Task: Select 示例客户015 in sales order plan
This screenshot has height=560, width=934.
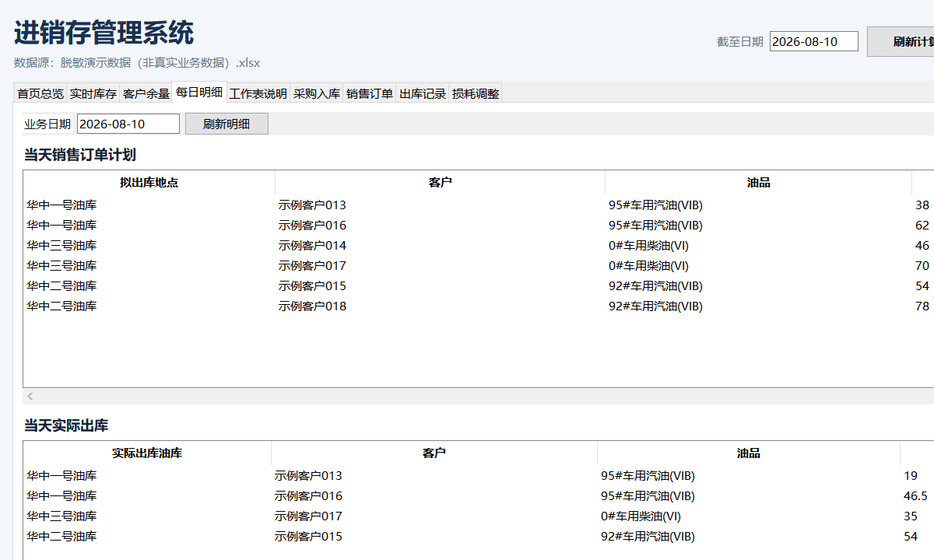Action: 312,286
